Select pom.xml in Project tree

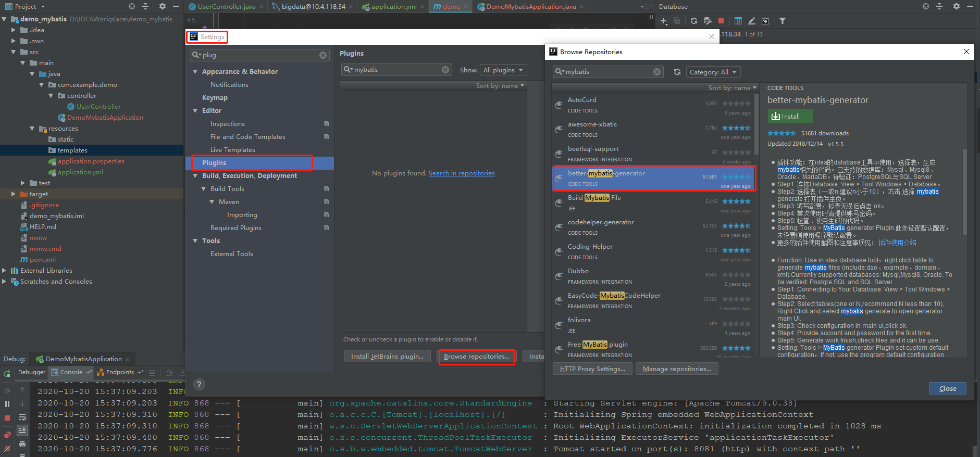[42, 260]
